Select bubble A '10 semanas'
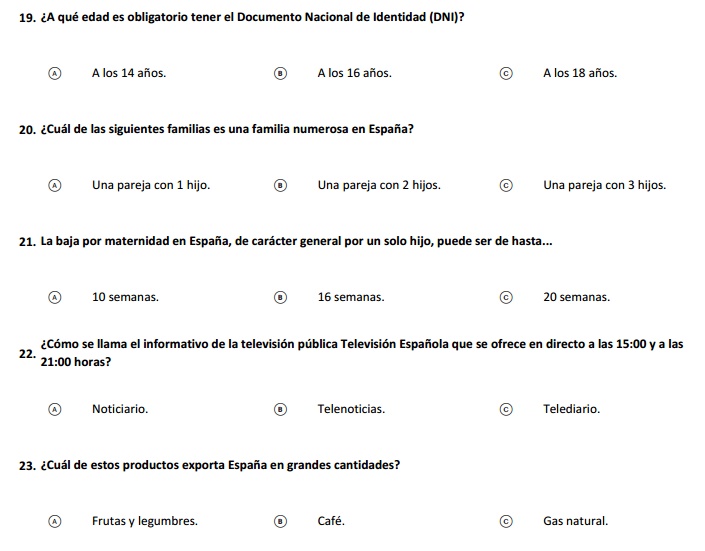This screenshot has height=551, width=705. pyautogui.click(x=54, y=297)
